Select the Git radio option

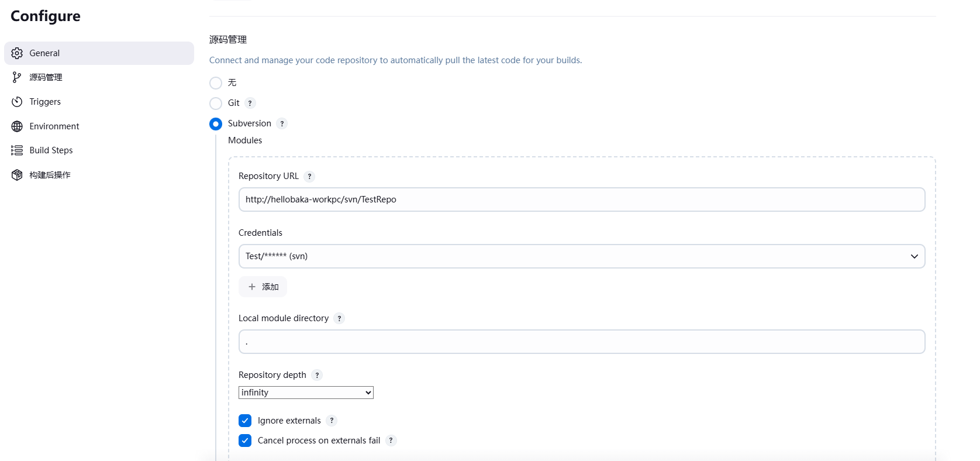216,104
